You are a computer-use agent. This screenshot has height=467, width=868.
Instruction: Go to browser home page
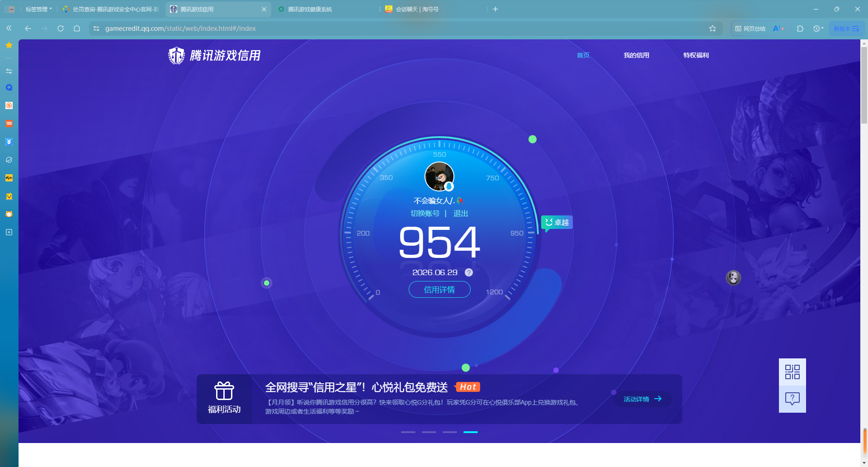pyautogui.click(x=77, y=29)
